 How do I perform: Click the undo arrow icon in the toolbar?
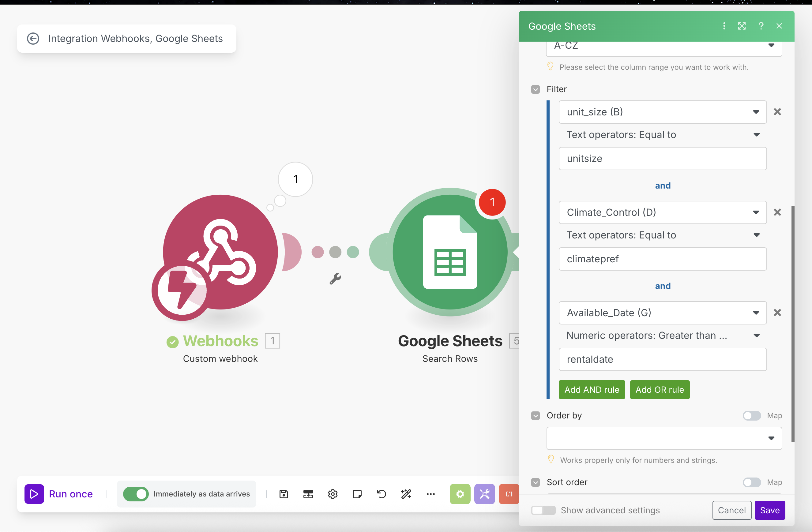382,494
